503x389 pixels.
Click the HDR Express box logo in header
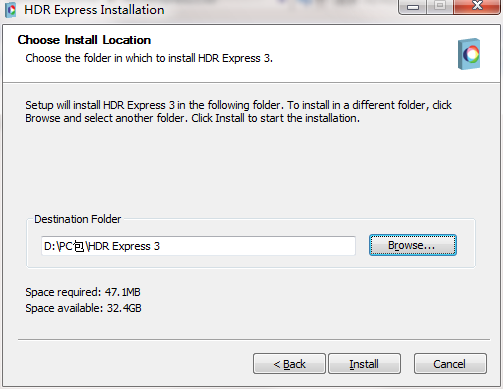(469, 54)
